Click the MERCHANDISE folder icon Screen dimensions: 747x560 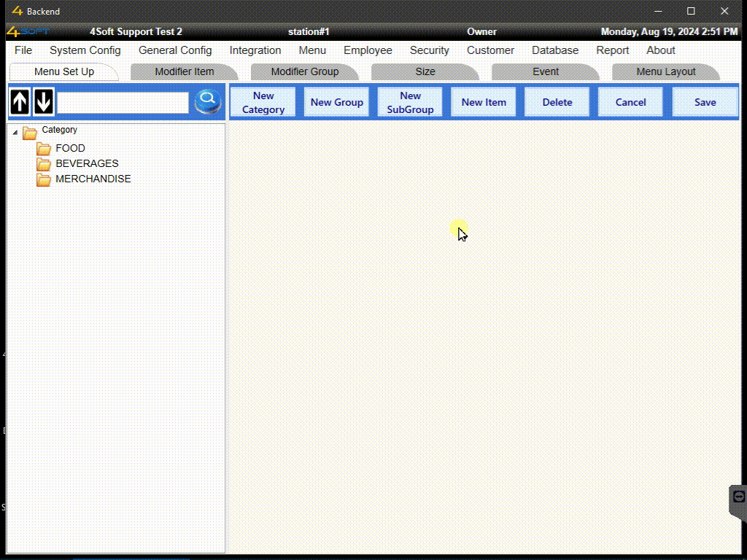click(x=43, y=179)
